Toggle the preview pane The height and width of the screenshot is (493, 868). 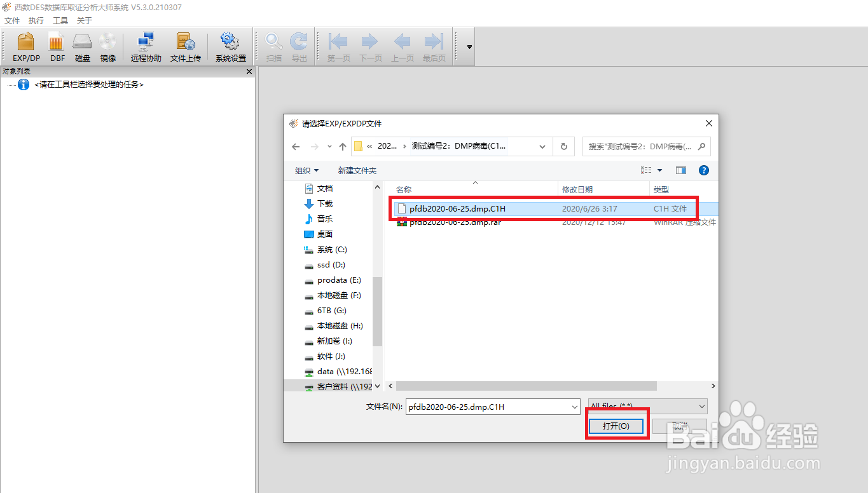point(681,170)
